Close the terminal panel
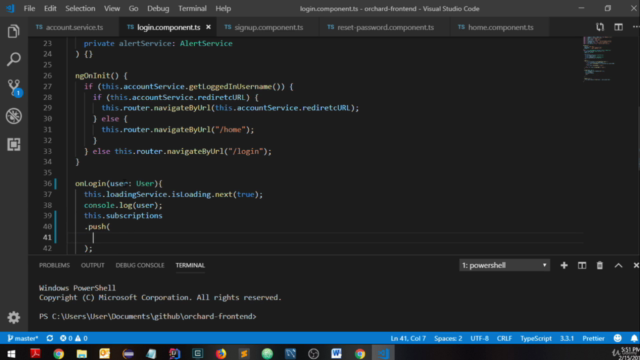The height and width of the screenshot is (360, 640). pyautogui.click(x=636, y=265)
